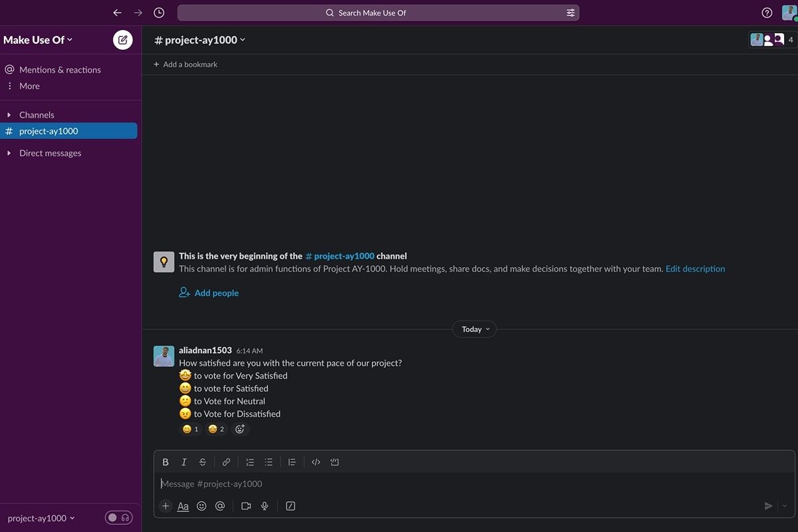Open the #project-ay1000 link in intro
798x532 pixels.
[339, 256]
